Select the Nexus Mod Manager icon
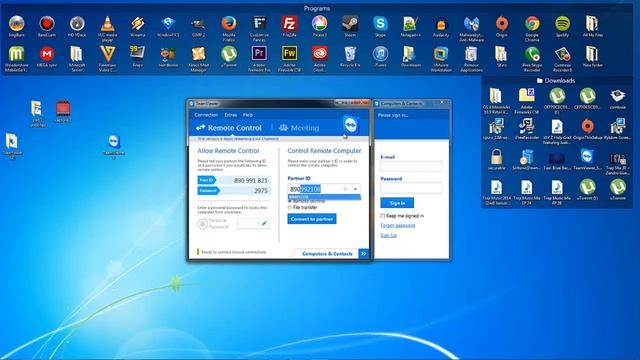 tap(198, 59)
